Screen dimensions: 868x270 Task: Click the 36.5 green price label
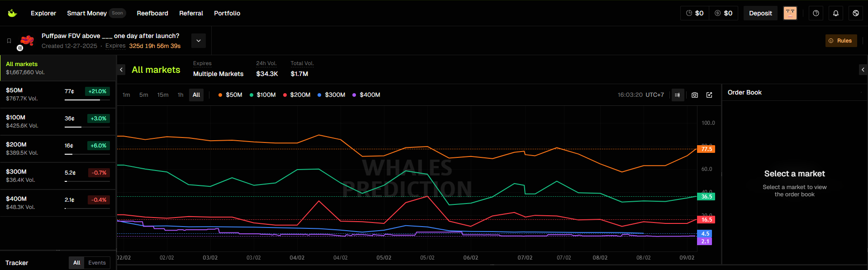click(x=707, y=197)
